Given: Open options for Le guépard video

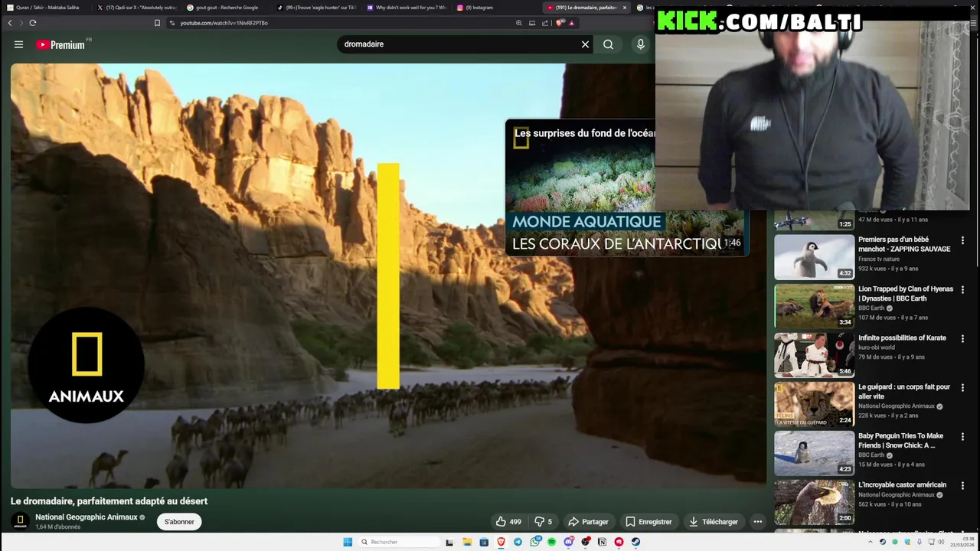Looking at the screenshot, I should coord(962,388).
